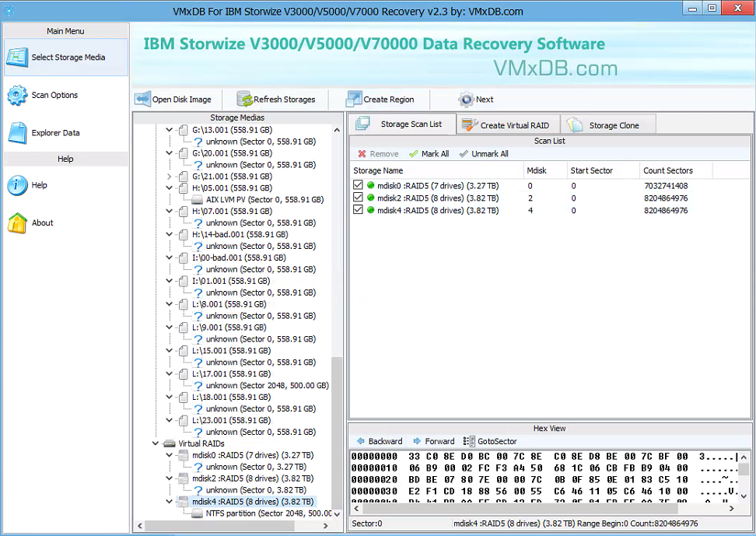The width and height of the screenshot is (756, 536).
Task: Click the Count Sectors column header
Action: pos(675,170)
